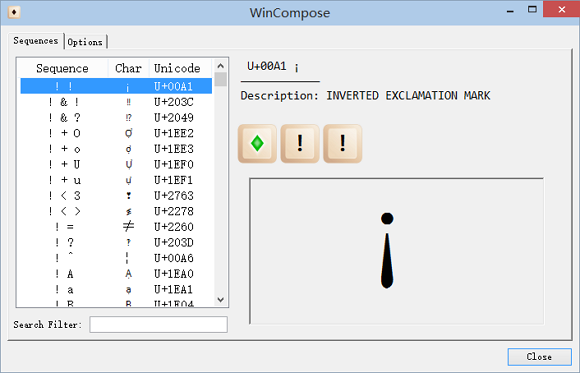Select the U+2278 row
Viewport: 580px width, 373px height.
pos(116,211)
